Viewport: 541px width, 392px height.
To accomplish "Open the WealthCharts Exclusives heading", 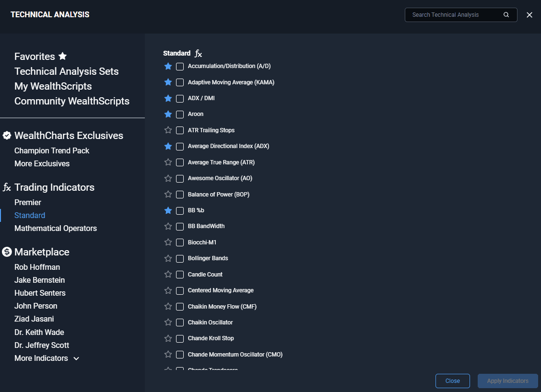I will click(69, 136).
